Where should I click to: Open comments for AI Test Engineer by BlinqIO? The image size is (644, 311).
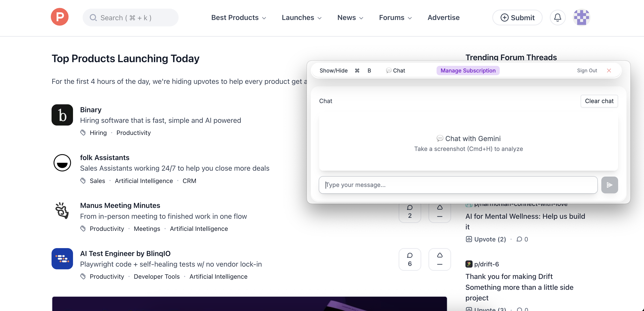[410, 259]
